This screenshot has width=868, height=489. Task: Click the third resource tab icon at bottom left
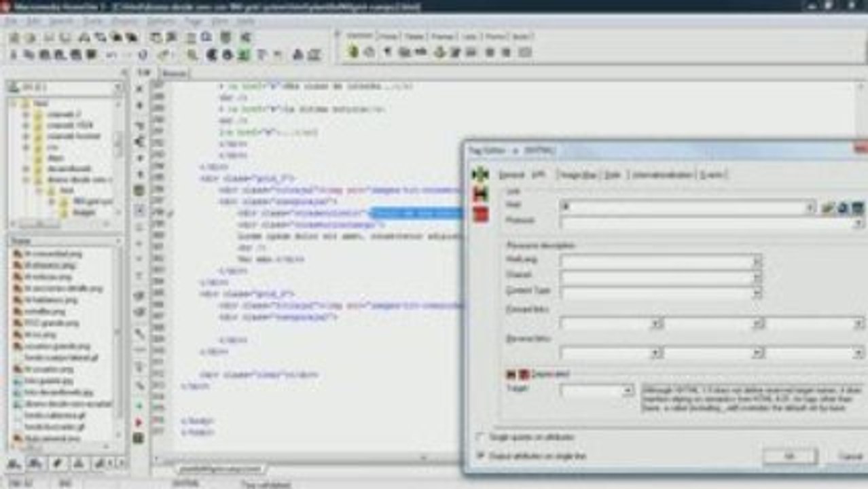point(57,464)
